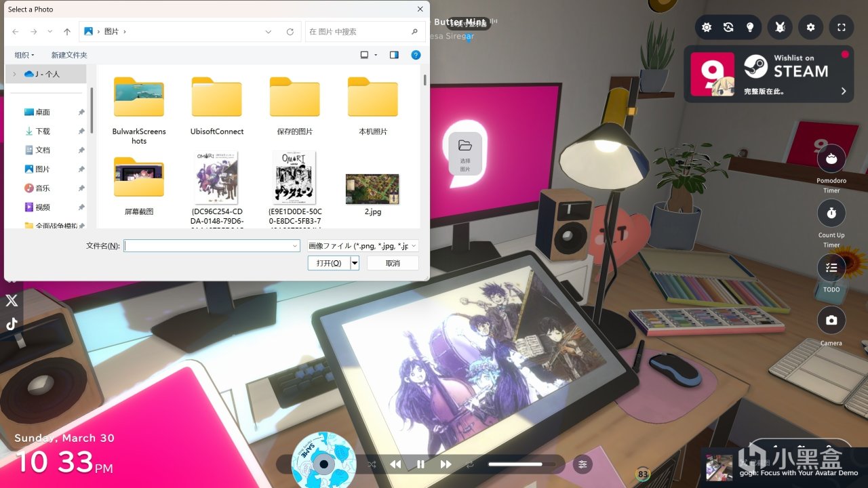Click the spinning album disc
Image resolution: width=868 pixels, height=488 pixels.
coord(323,464)
